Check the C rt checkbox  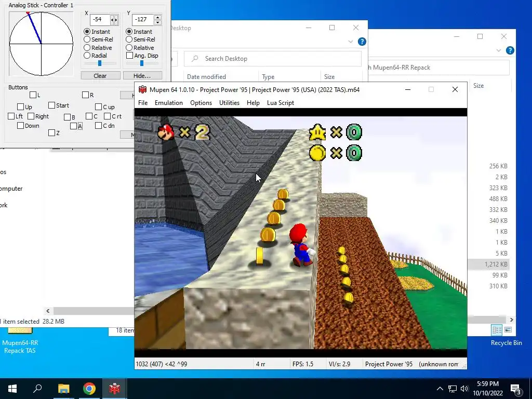[x=107, y=116]
